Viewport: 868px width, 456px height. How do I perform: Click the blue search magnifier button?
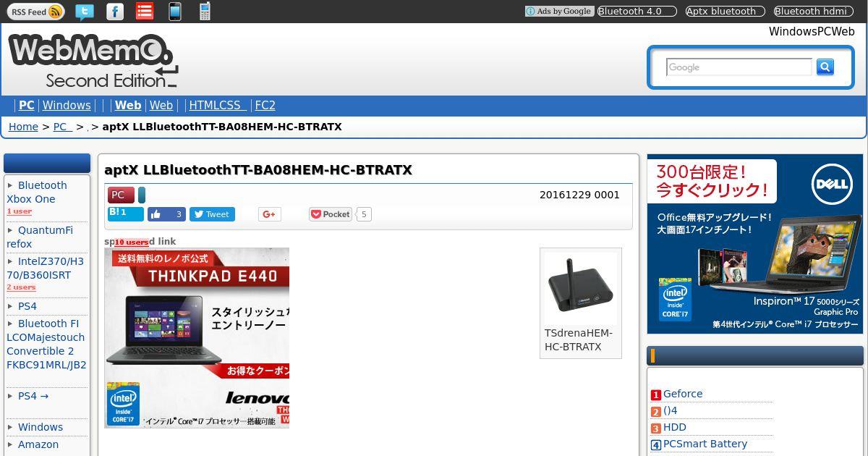[x=825, y=67]
